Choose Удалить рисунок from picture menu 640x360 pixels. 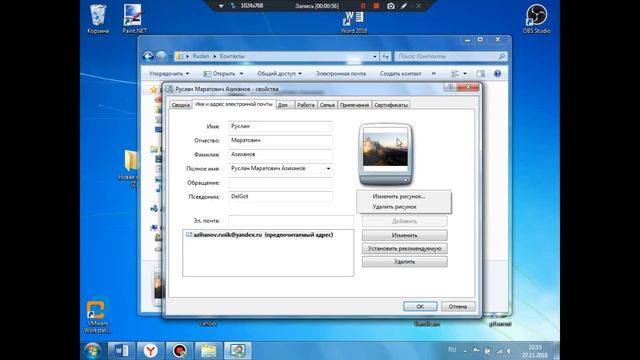coord(394,207)
